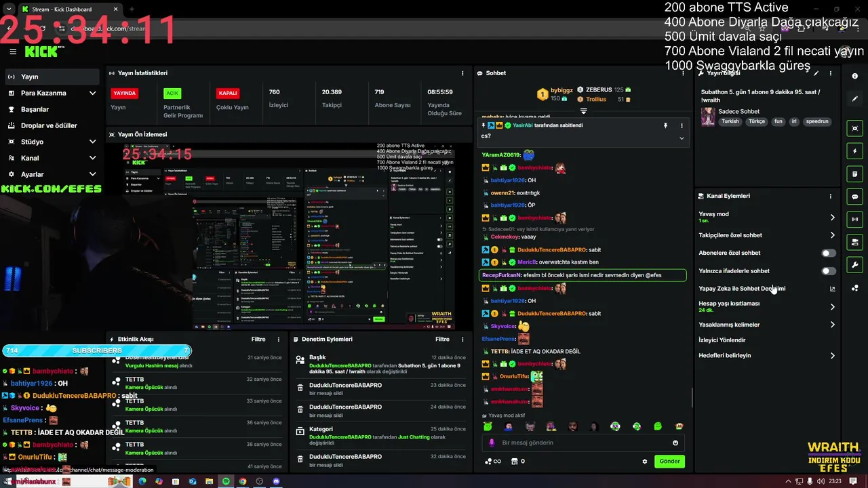Open Yayın İstatistikleri panel options menu
Image resolution: width=868 pixels, height=488 pixels.
pyautogui.click(x=462, y=73)
